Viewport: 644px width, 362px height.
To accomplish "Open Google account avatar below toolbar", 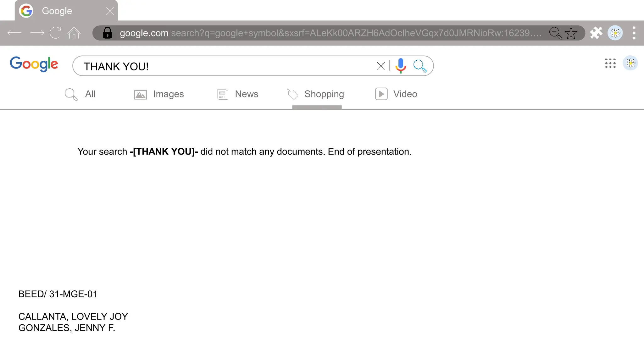I will pos(630,63).
